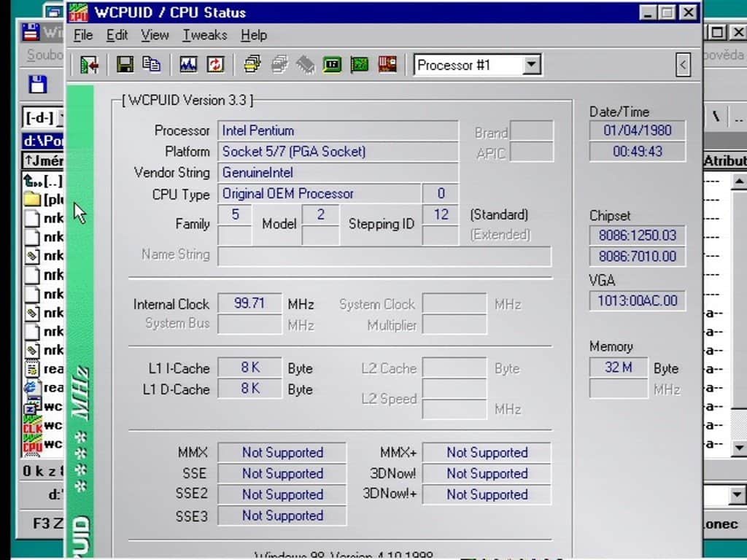Click the blue floppy icon in background window
This screenshot has height=560, width=747.
tap(38, 85)
